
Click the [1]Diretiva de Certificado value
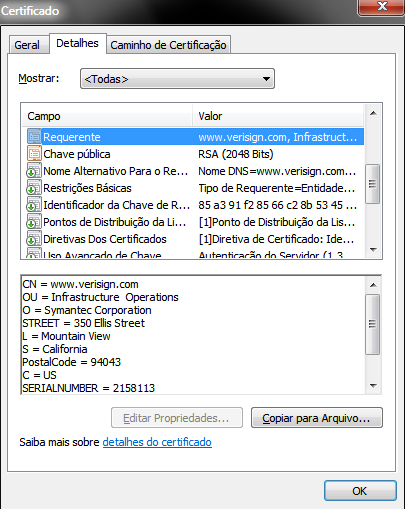[277, 239]
